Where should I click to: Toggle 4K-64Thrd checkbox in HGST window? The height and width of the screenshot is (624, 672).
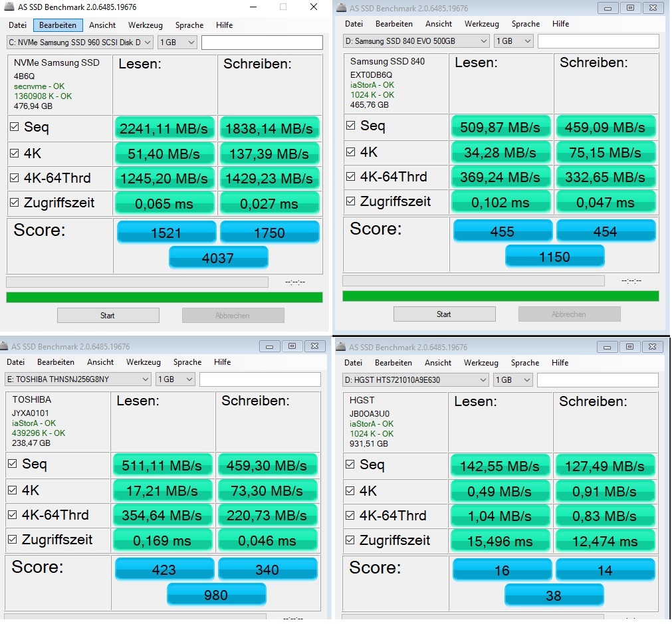[350, 515]
